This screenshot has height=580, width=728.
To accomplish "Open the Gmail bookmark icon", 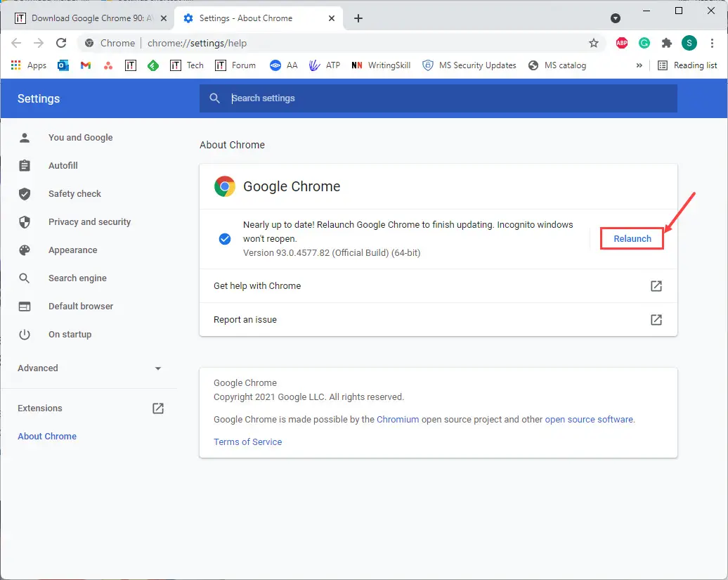I will click(x=86, y=65).
